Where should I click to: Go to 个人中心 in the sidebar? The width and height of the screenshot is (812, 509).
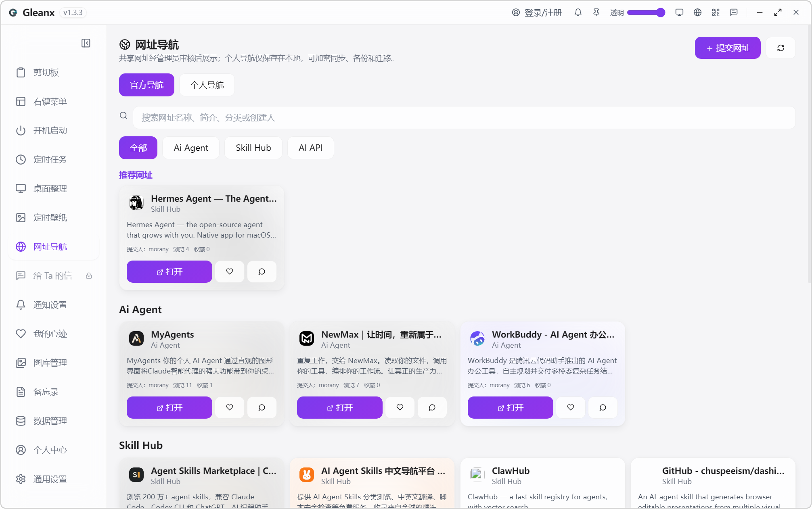pyautogui.click(x=54, y=450)
